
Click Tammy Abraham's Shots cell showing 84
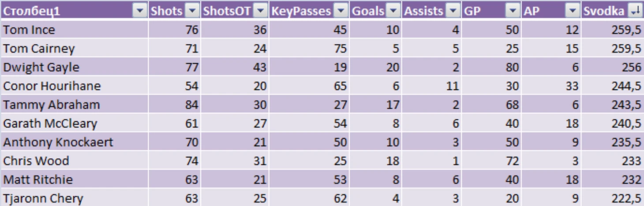coord(174,105)
